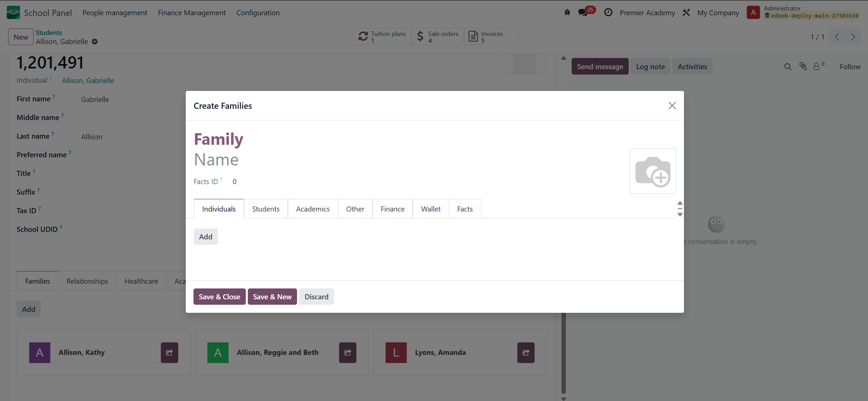Open the Allison, Kathy family record link icon
The image size is (868, 401).
(x=170, y=353)
